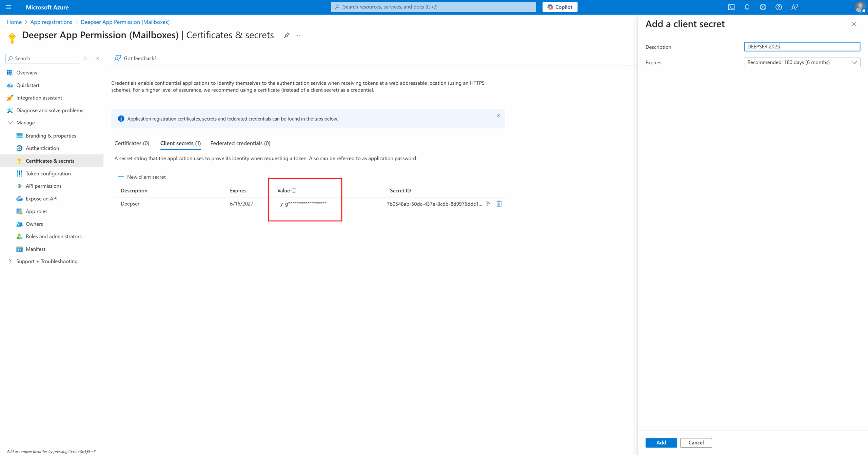Delete the Deepser client secret
The image size is (868, 455).
coord(499,204)
